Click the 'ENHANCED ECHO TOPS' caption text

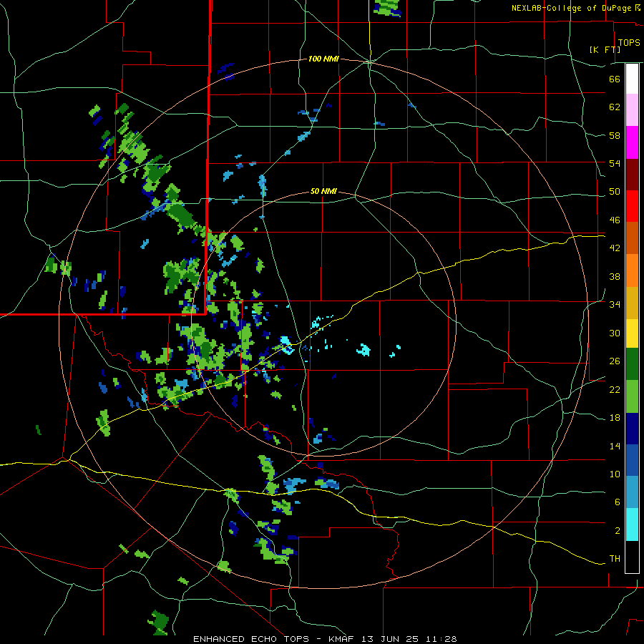(251, 639)
